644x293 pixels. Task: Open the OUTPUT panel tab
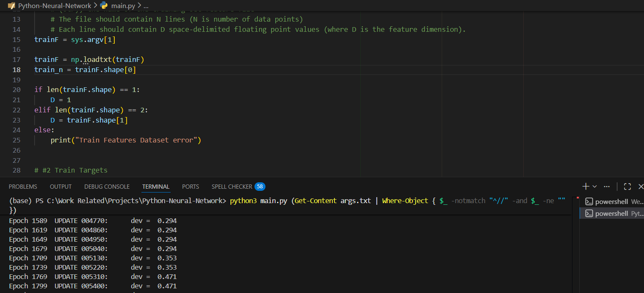point(61,187)
